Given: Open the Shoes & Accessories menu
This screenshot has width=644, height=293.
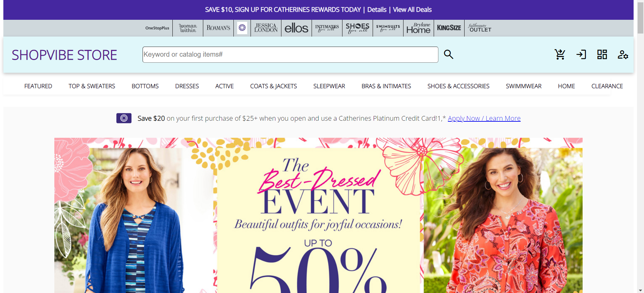Looking at the screenshot, I should tap(458, 86).
